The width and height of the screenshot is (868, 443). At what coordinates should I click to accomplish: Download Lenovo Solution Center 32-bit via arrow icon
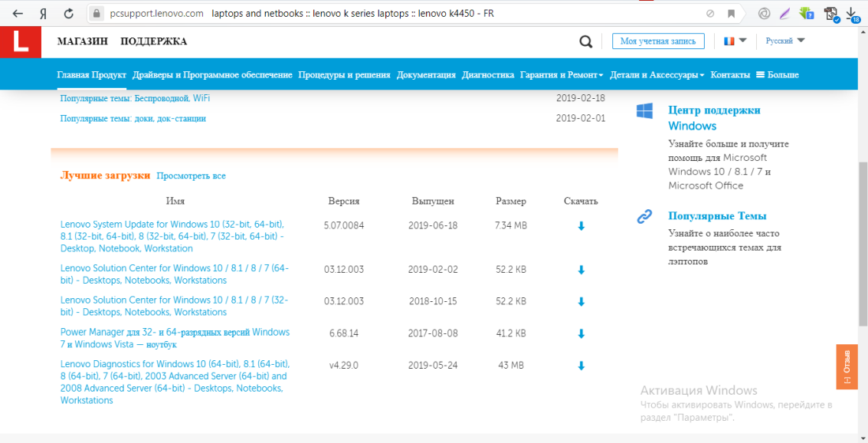click(581, 302)
